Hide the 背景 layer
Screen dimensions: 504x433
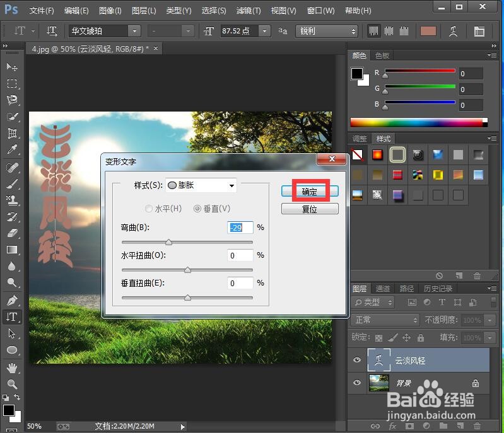(357, 383)
